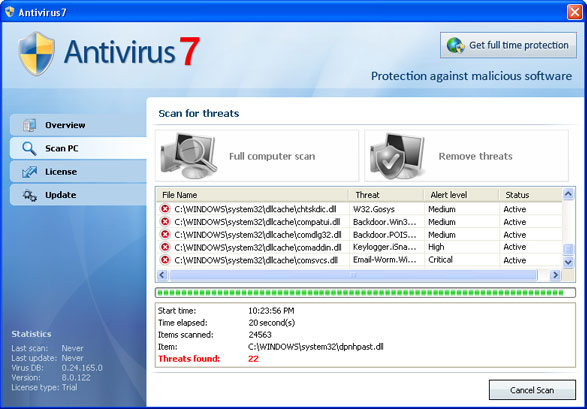Screen dimensions: 587x409
Task: Select the comaddin.dll file path
Action: point(258,247)
